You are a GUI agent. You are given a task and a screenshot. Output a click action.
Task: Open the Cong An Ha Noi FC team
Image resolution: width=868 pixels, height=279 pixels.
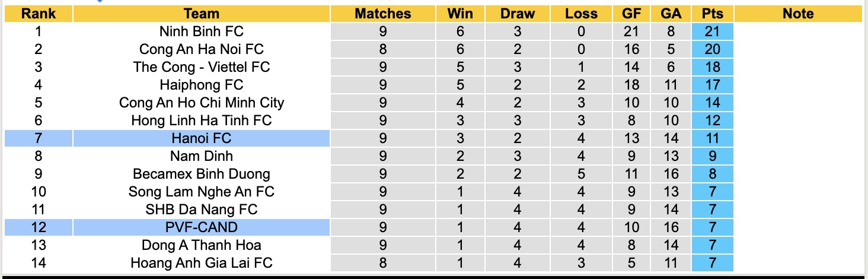pyautogui.click(x=202, y=49)
